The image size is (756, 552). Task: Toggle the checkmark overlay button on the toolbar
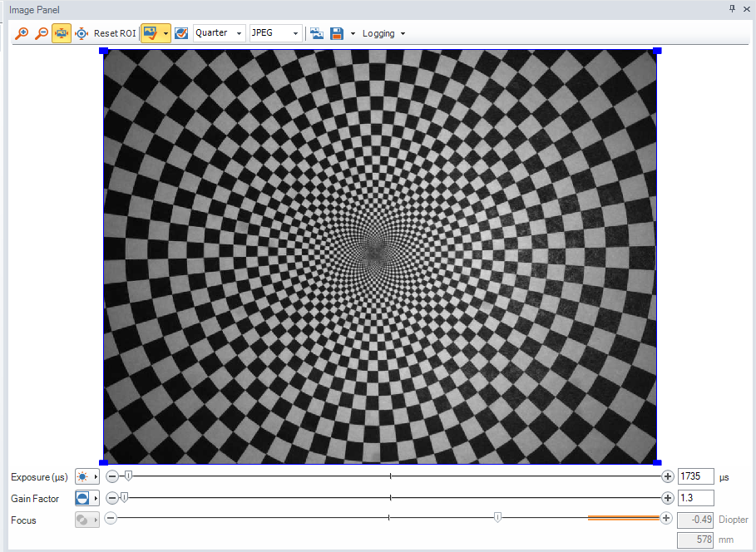[x=181, y=33]
